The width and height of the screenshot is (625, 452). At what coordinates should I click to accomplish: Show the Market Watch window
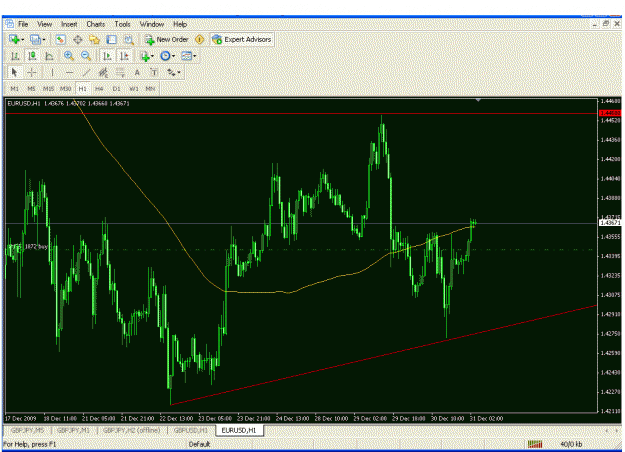click(60, 39)
